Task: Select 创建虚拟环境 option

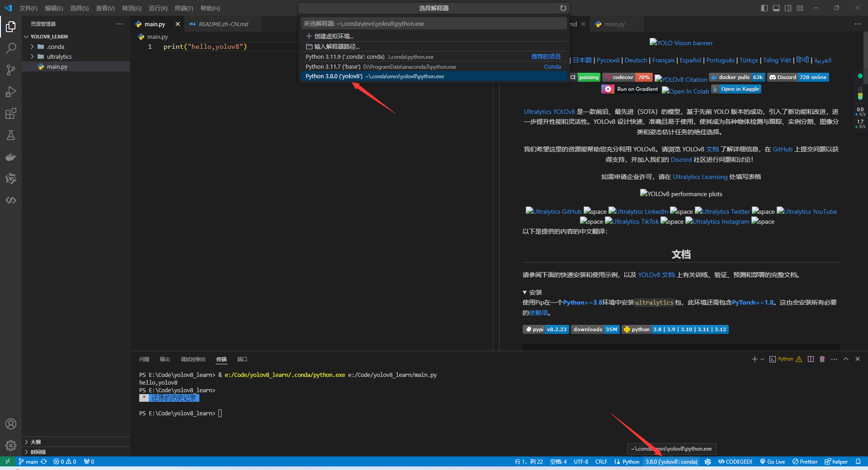Action: tap(434, 36)
